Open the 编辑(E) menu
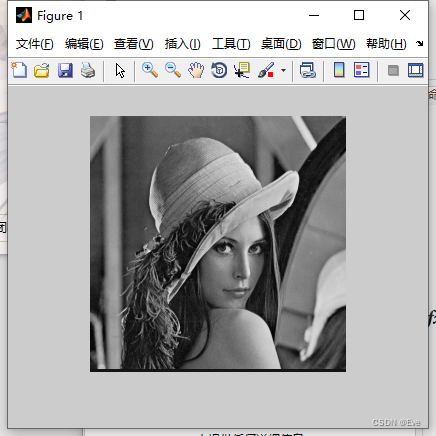This screenshot has height=436, width=436. click(84, 44)
